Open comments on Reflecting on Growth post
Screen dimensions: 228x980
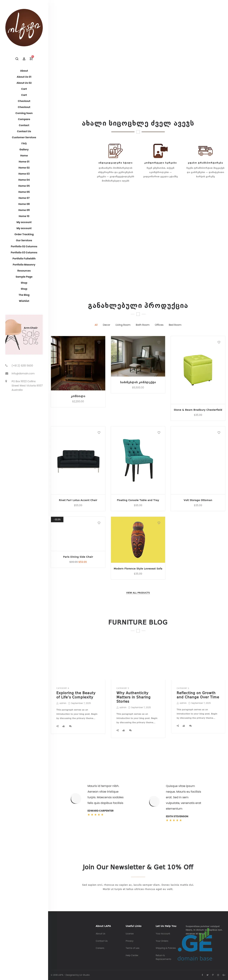[x=190, y=726]
